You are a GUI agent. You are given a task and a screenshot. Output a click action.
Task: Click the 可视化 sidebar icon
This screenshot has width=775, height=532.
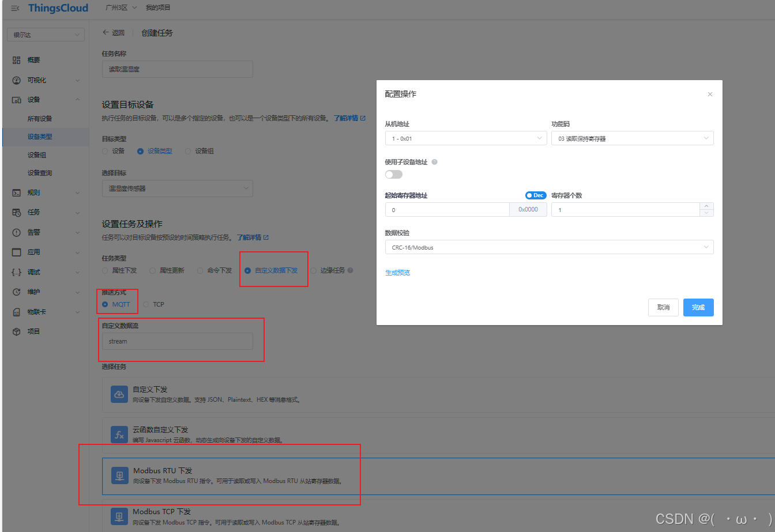pos(17,80)
